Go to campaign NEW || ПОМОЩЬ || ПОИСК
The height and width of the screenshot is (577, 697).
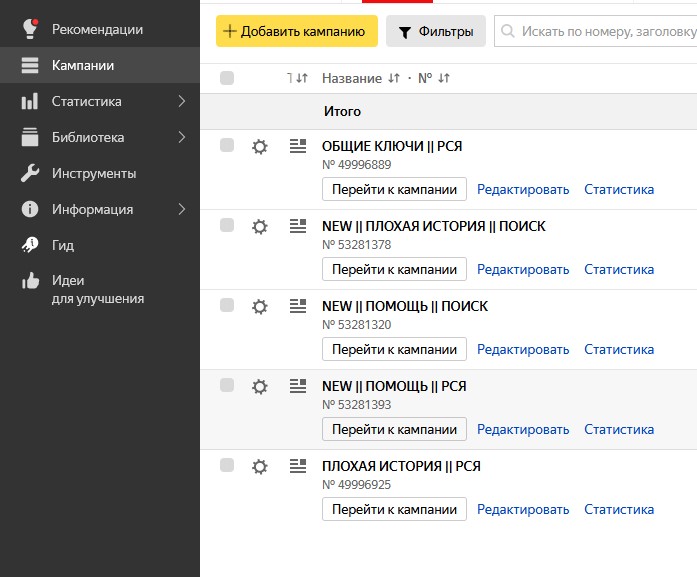394,349
